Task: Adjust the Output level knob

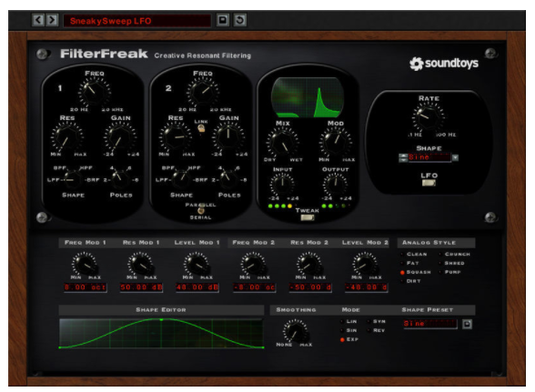Action: pos(336,185)
